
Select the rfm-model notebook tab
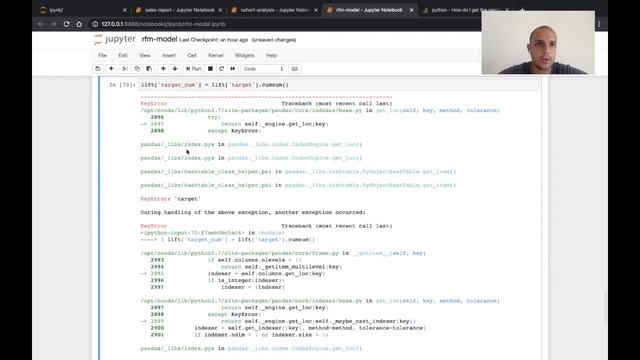(x=369, y=10)
